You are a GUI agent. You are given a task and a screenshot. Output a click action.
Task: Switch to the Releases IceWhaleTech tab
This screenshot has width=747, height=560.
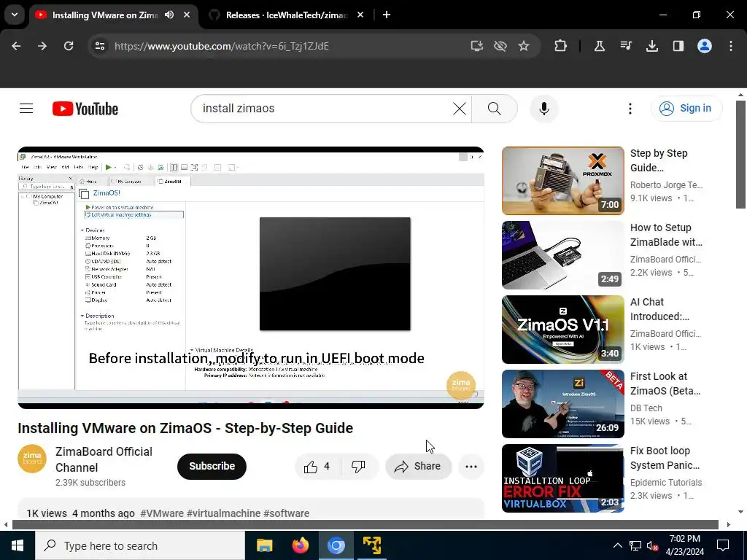(286, 15)
